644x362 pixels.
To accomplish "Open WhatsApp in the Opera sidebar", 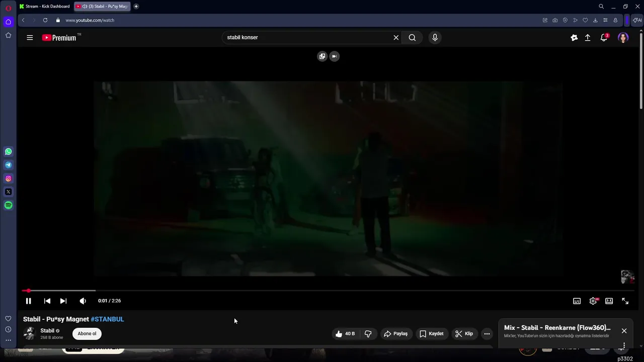I will pos(8,151).
